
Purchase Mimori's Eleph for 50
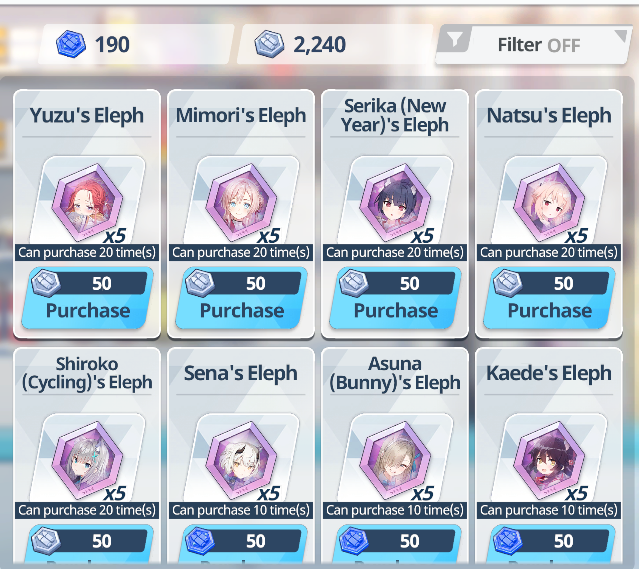pos(241,298)
